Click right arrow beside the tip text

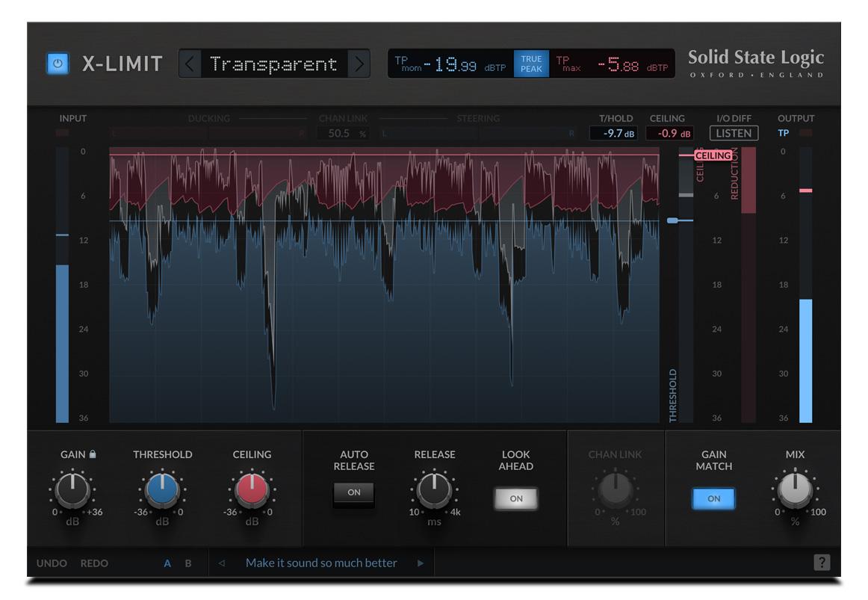point(420,563)
